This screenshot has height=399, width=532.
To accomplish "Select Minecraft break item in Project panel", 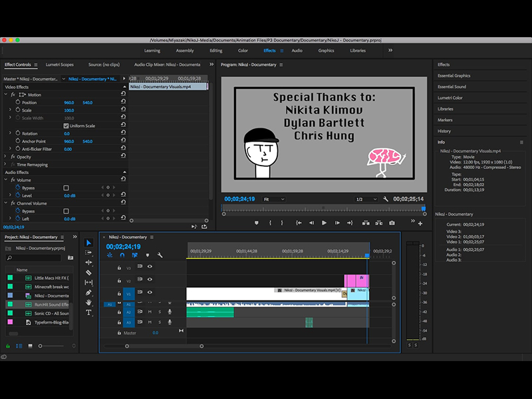I will [x=51, y=287].
